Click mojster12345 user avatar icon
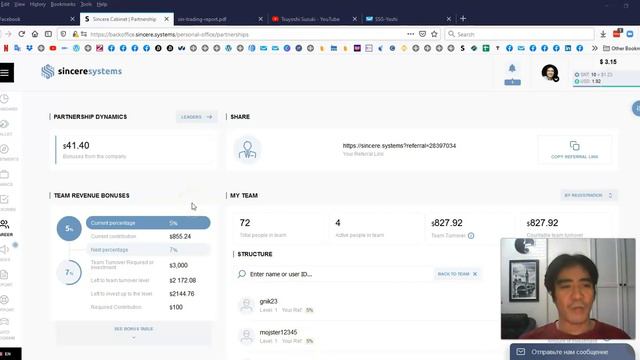640x360 pixels. pyautogui.click(x=247, y=336)
